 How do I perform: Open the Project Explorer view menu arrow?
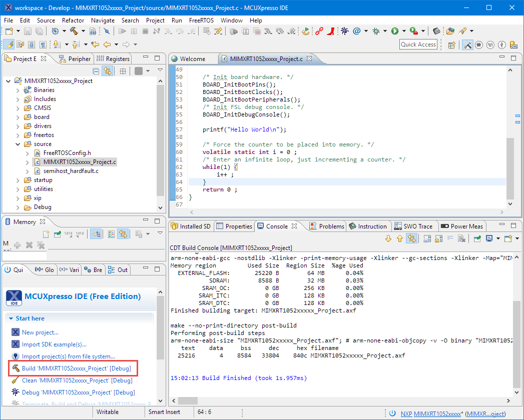[160, 70]
